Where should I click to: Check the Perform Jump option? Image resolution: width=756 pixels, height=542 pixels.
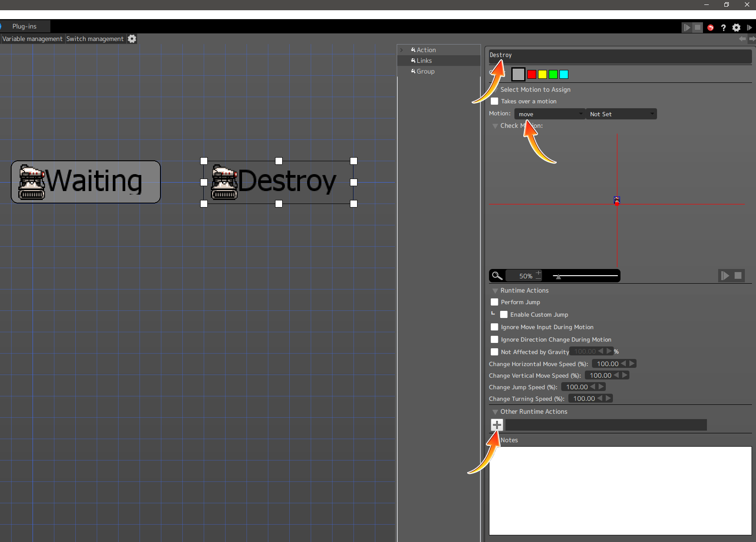[x=494, y=302]
